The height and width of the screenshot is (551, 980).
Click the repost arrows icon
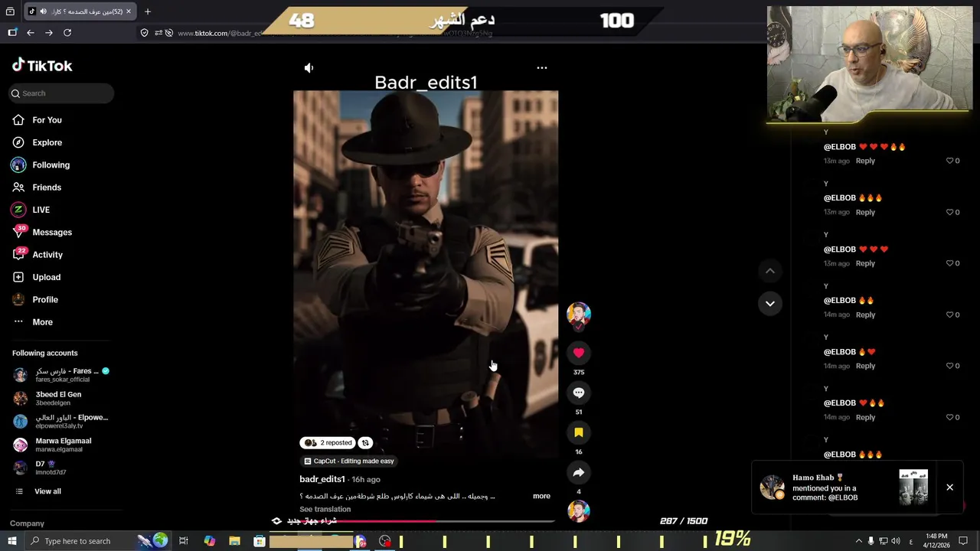pos(366,442)
